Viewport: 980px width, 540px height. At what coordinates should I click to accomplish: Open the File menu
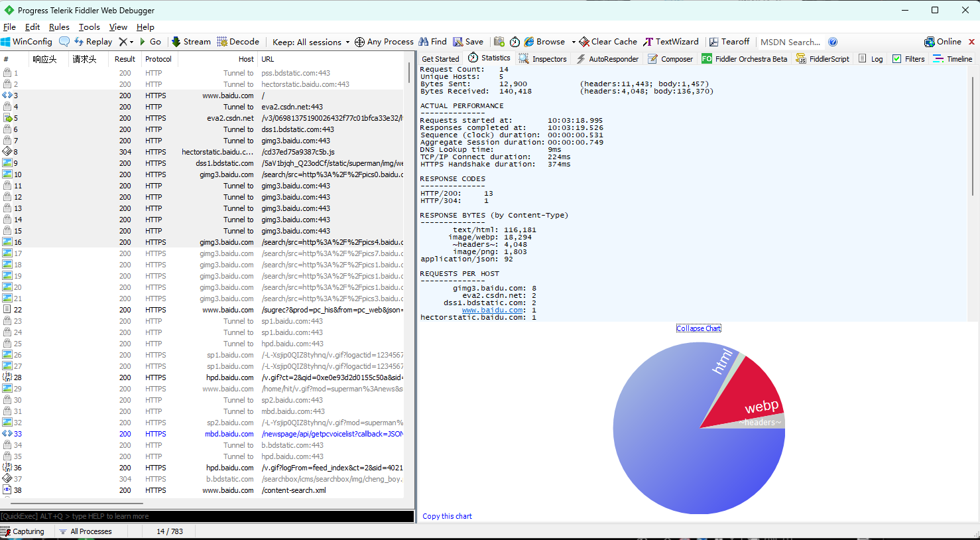click(9, 27)
